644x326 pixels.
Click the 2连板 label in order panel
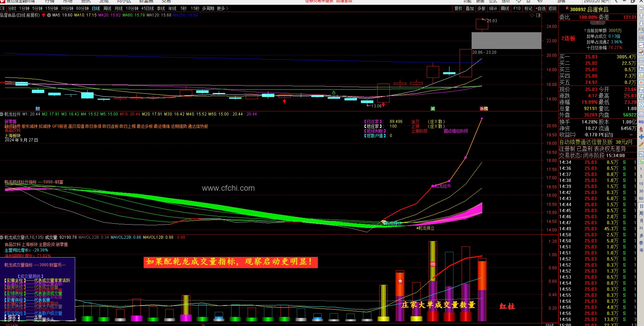point(568,38)
